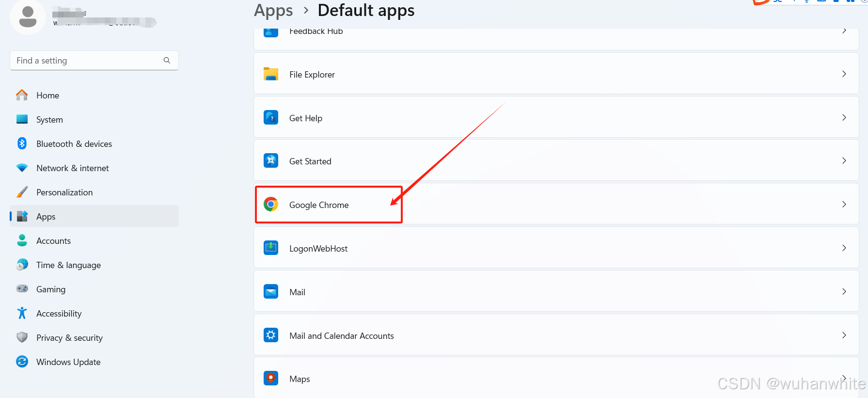The height and width of the screenshot is (398, 868).
Task: Expand the Mail and Calendar Accounts chevron
Action: point(844,335)
